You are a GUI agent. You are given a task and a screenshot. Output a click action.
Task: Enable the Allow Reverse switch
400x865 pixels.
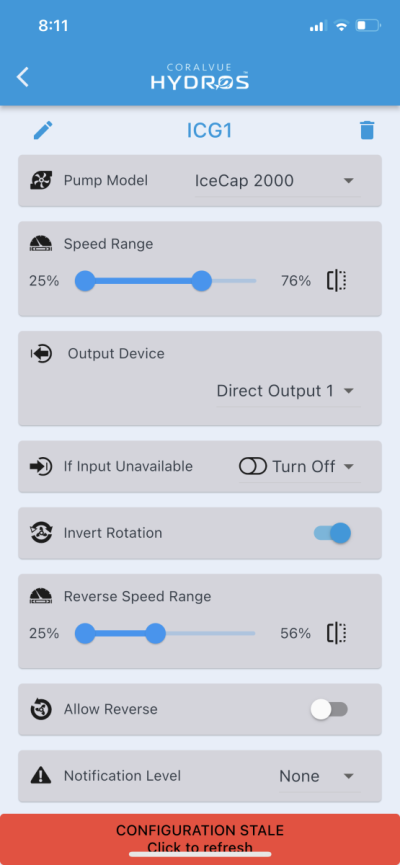point(329,709)
